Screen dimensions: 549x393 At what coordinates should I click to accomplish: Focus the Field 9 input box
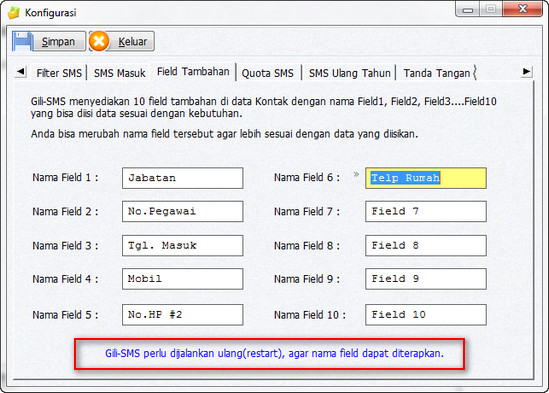click(426, 279)
